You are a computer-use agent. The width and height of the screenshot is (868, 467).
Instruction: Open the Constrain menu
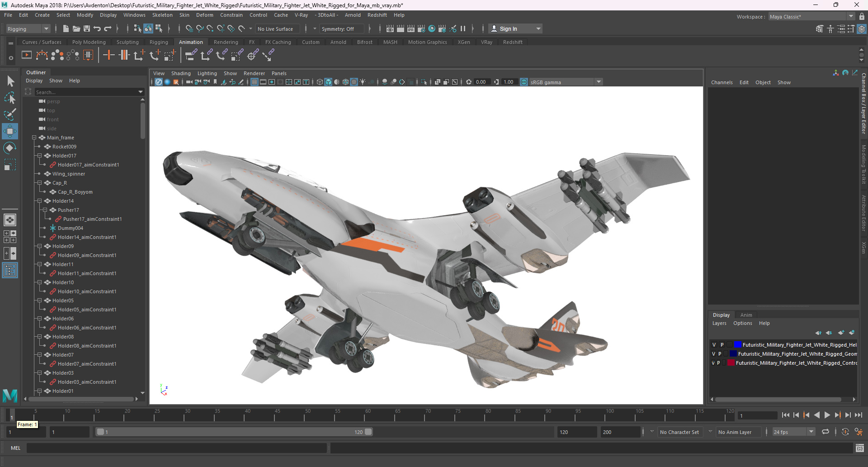(231, 15)
